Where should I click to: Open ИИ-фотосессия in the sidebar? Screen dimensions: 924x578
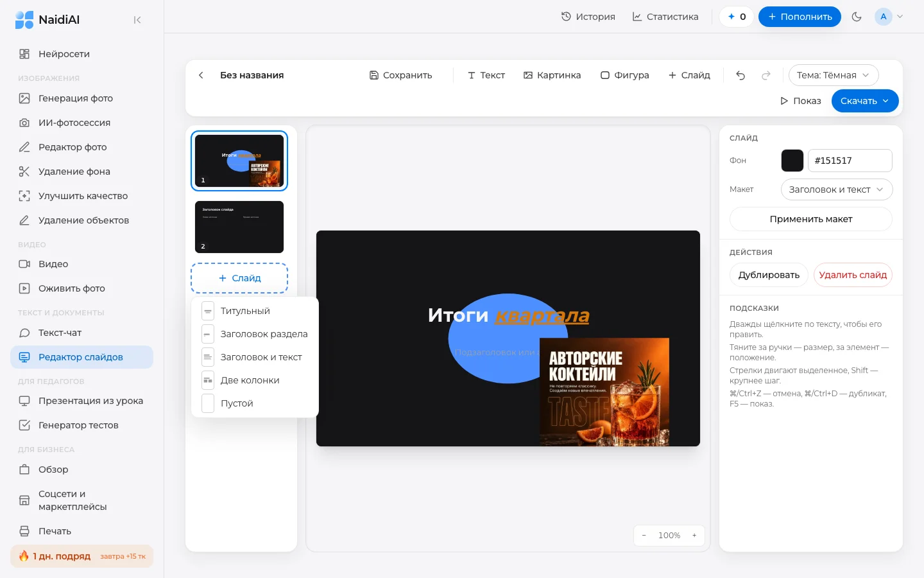point(81,123)
